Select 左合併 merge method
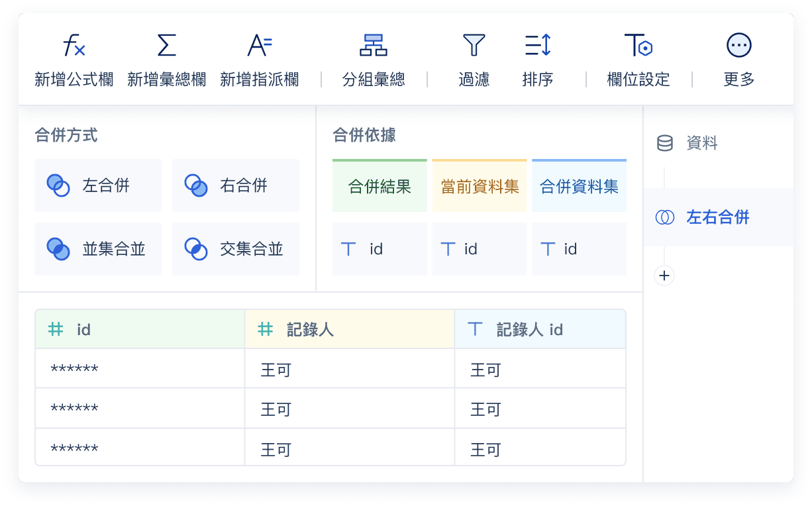812x506 pixels. [98, 185]
